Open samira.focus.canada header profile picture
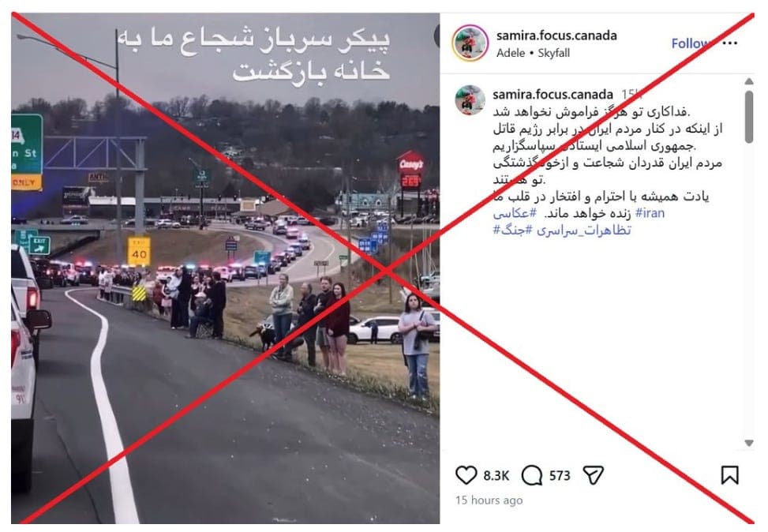 [470, 43]
